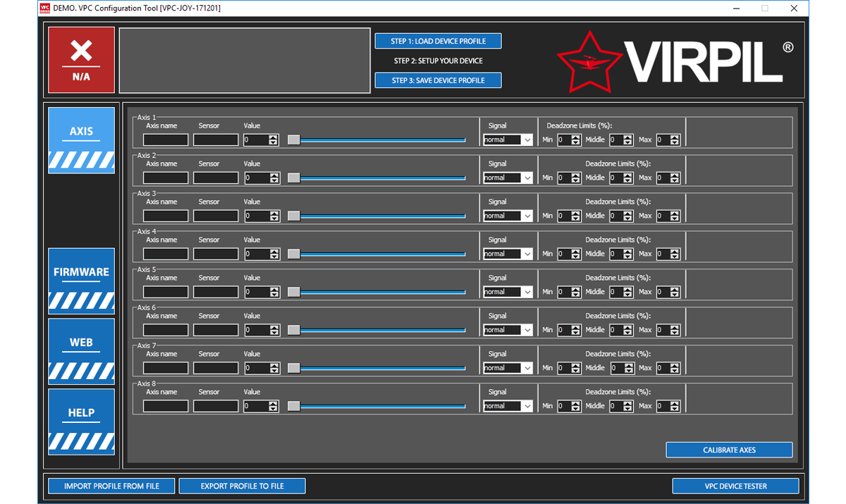This screenshot has height=504, width=846.
Task: Click the Axis 7 Axis name field
Action: click(x=166, y=368)
